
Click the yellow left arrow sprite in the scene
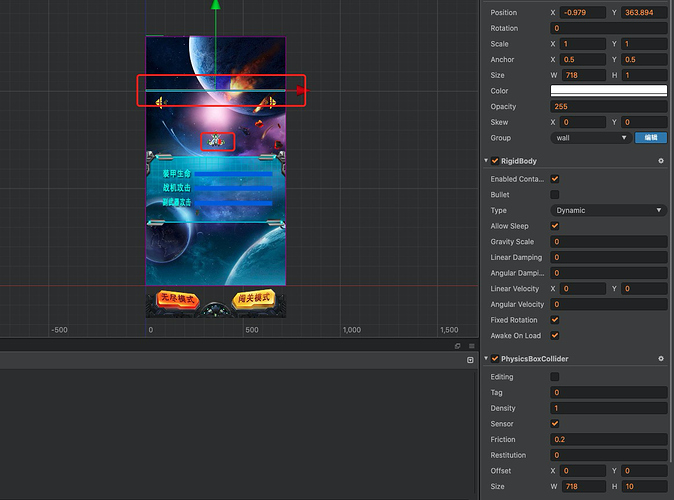pos(160,102)
